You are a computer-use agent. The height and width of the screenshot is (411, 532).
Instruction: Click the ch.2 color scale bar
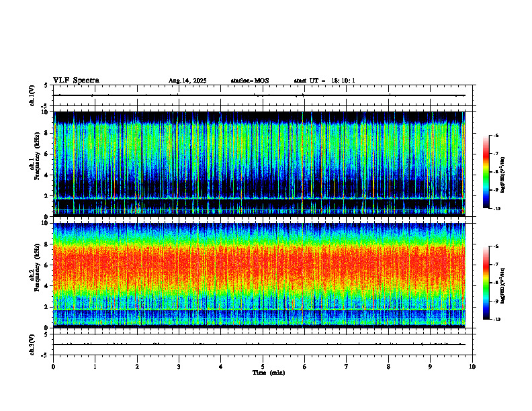point(486,283)
